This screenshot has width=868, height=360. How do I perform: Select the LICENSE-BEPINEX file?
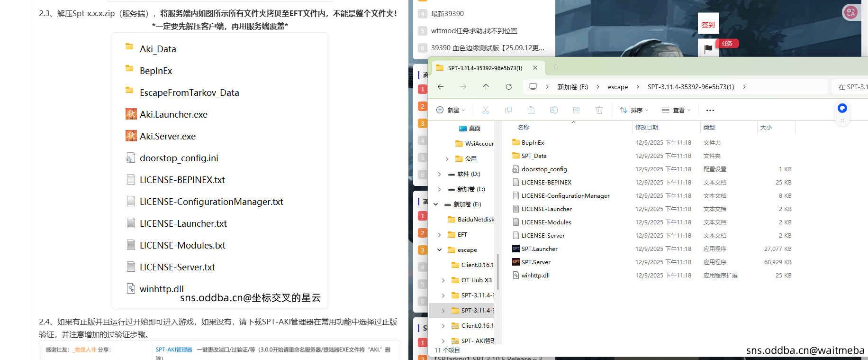click(x=542, y=182)
